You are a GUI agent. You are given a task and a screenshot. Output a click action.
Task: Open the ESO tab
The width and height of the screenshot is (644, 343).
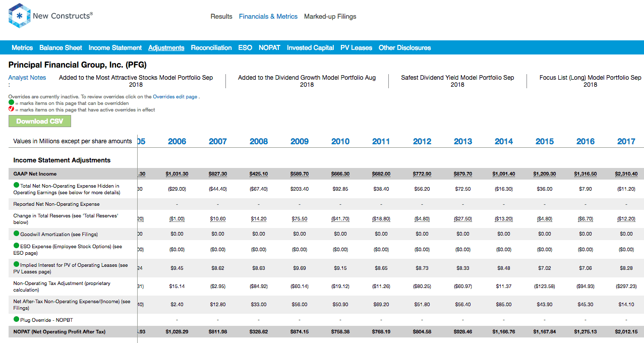tap(245, 48)
